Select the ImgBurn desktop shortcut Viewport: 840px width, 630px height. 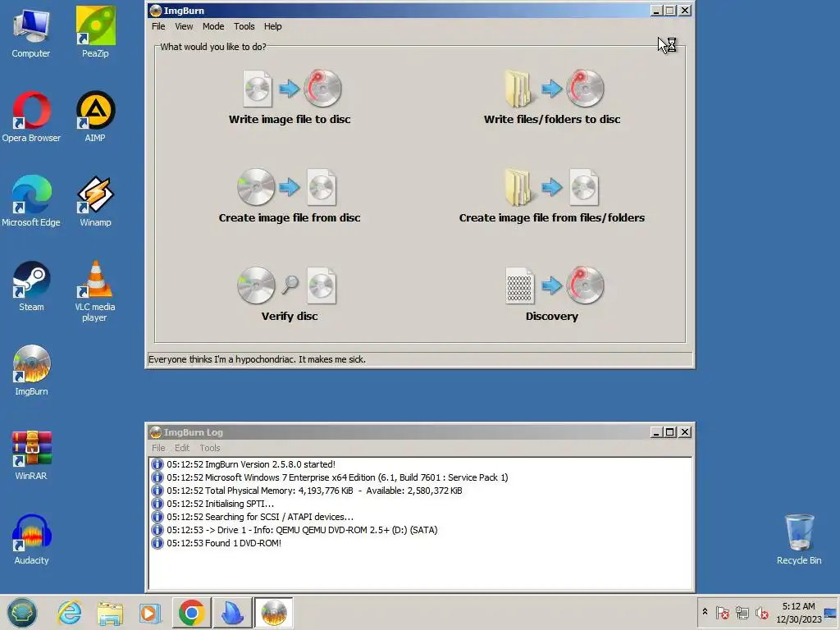31,371
